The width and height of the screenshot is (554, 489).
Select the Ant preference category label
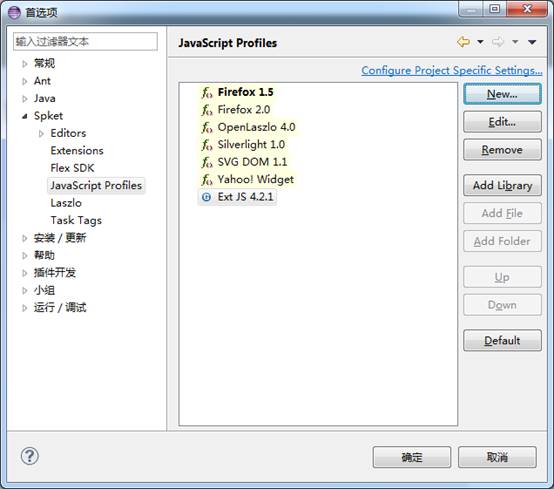tap(42, 81)
